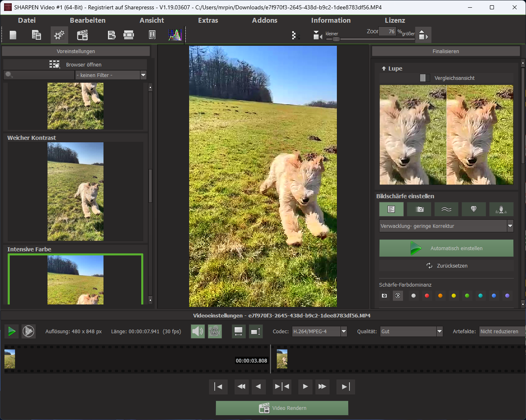Click the clapperboard video tool icon

[x=82, y=35]
